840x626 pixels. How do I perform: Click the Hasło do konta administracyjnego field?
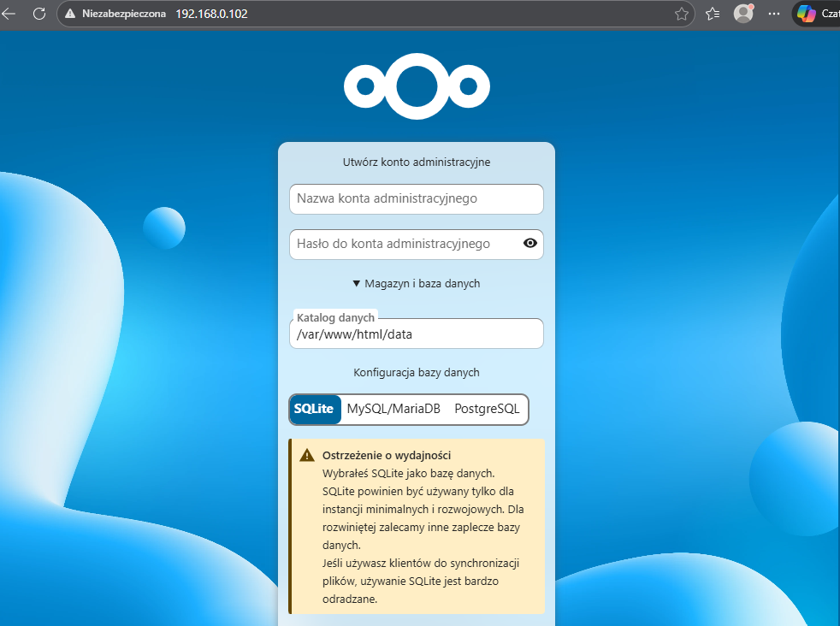[402, 244]
